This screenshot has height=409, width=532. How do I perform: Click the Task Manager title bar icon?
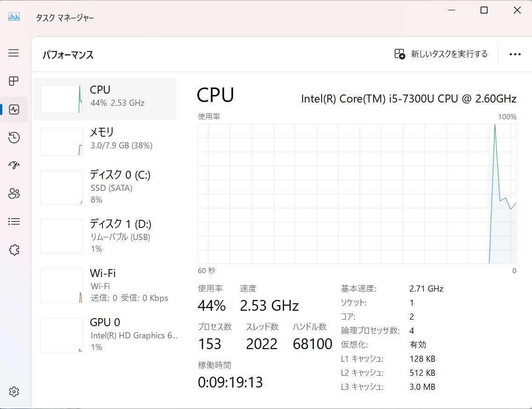(x=14, y=17)
